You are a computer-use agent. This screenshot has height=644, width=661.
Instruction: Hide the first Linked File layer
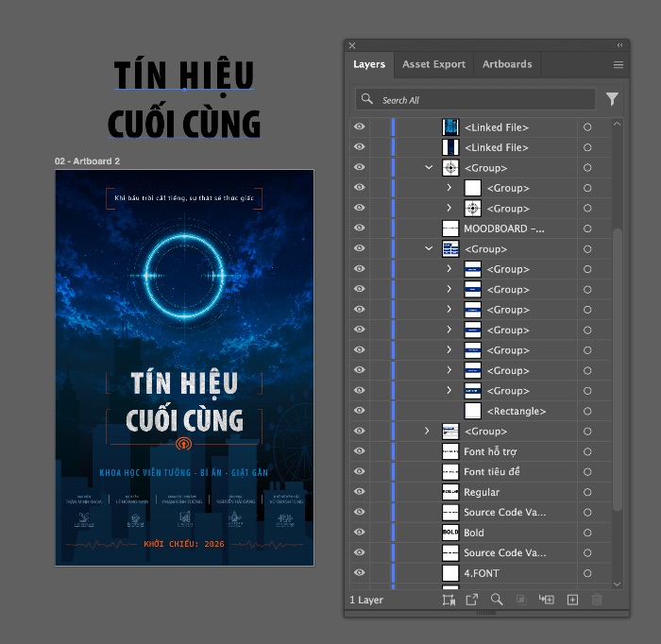(x=359, y=127)
